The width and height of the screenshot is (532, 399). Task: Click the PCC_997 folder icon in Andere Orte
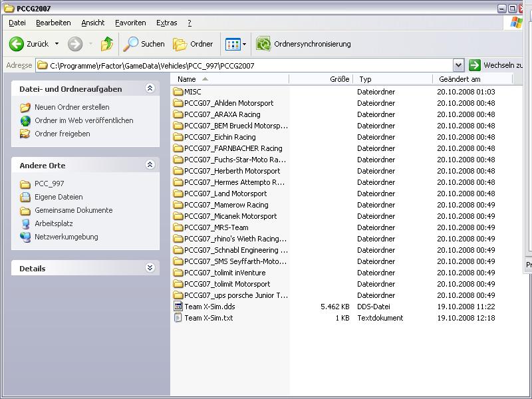(25, 184)
